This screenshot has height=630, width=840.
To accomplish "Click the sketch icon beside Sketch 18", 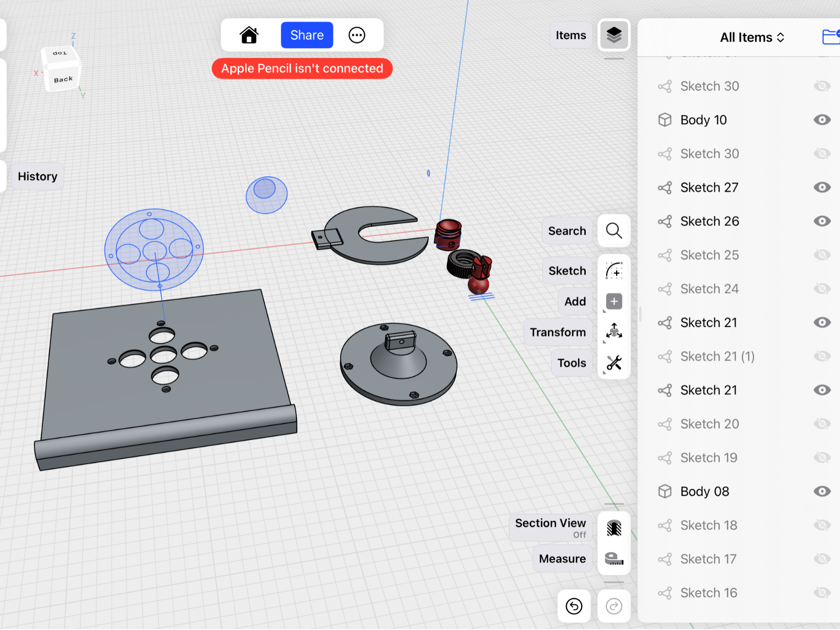I will pyautogui.click(x=665, y=525).
